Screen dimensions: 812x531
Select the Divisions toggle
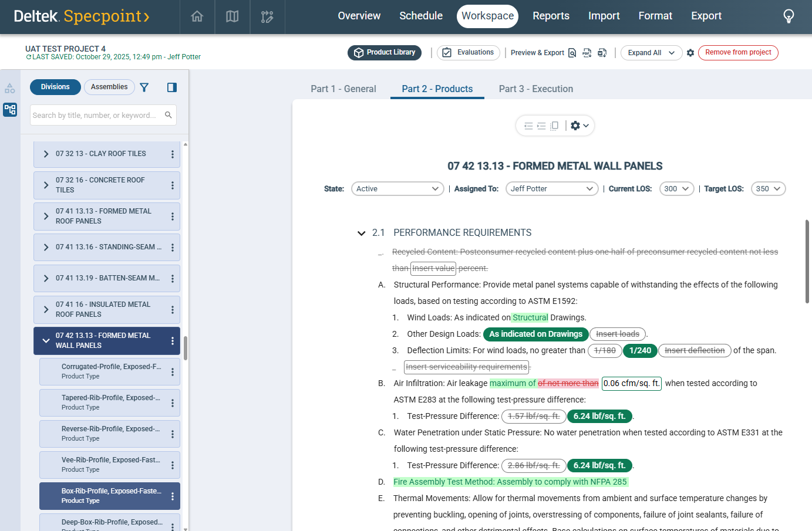[x=55, y=87]
